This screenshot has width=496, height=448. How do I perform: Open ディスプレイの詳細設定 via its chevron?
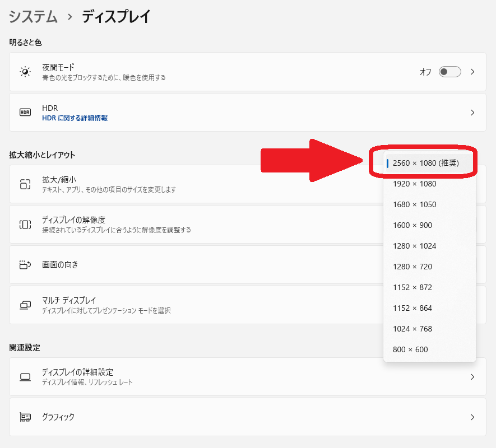(x=472, y=377)
